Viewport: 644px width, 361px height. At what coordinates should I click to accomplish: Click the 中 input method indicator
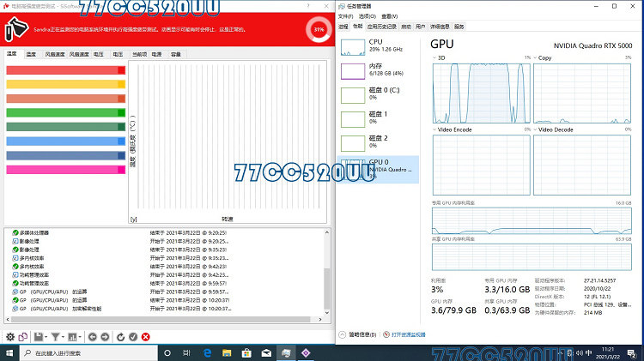[x=588, y=352]
